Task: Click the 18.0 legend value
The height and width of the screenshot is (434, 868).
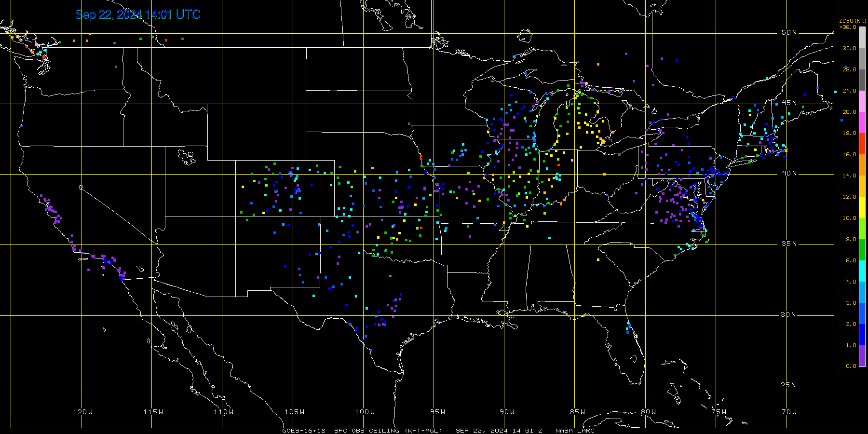Action: pos(849,133)
